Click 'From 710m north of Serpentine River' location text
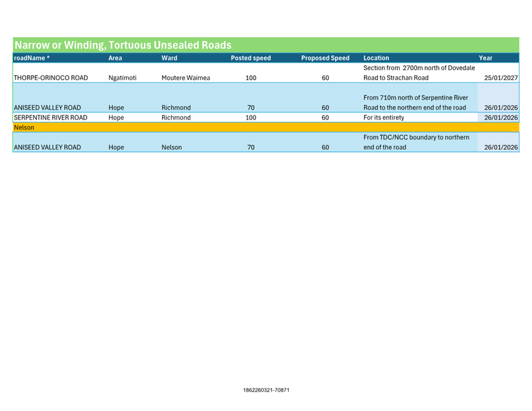The image size is (532, 411). 416,98
